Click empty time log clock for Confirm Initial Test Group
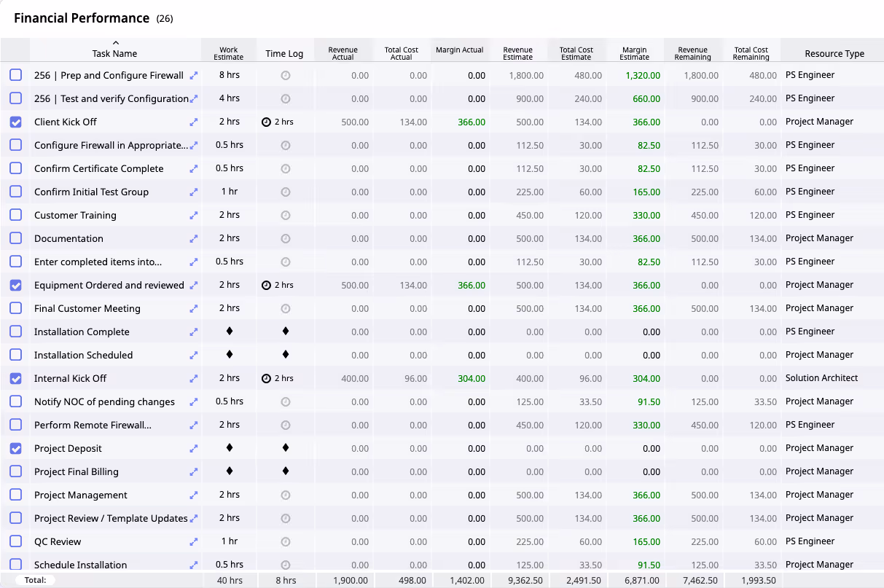 286,192
